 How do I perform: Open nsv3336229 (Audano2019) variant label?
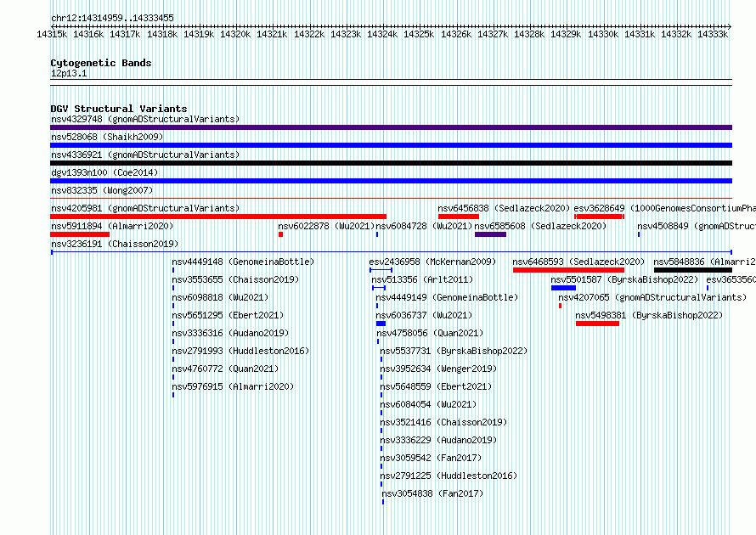point(438,440)
